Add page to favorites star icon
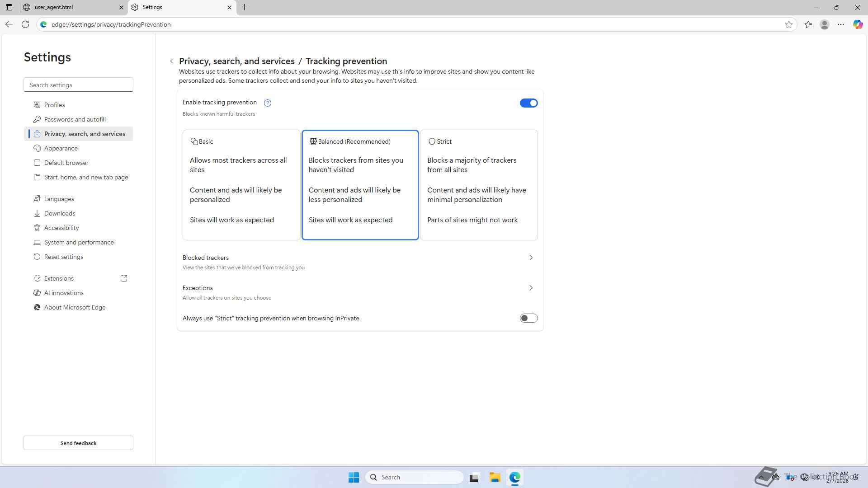 coord(789,24)
